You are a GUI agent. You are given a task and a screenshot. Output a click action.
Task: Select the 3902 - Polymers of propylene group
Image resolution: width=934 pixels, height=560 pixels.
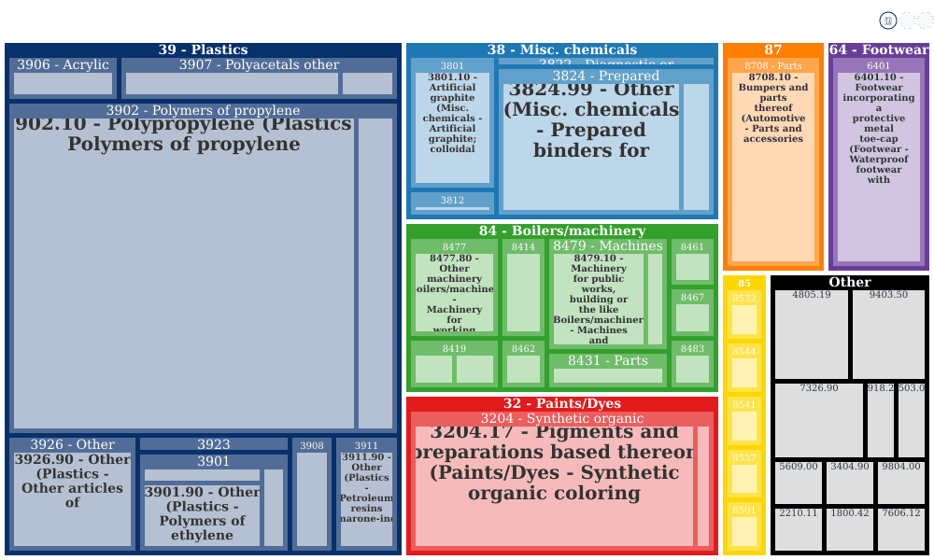point(203,111)
